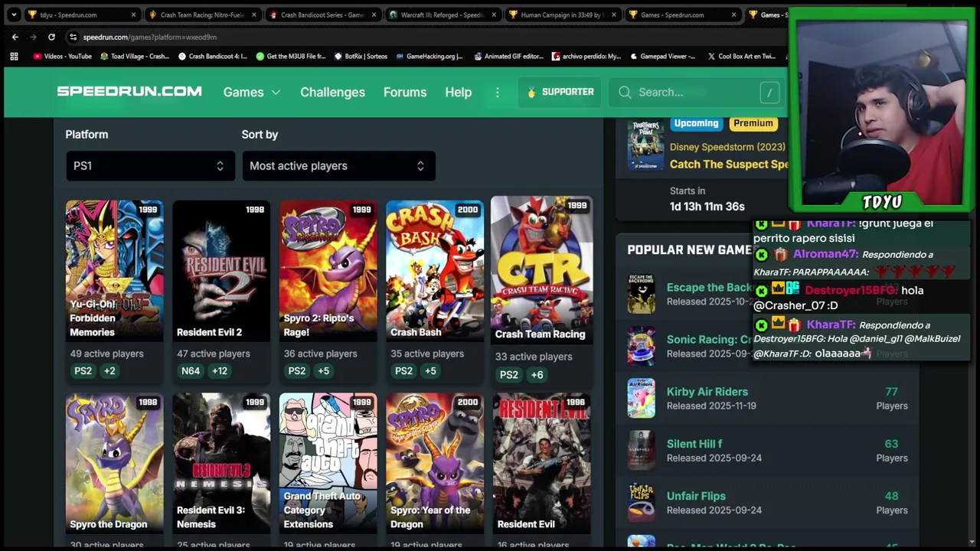
Task: Open the BotRix | Sorteos bookmark
Action: click(x=361, y=56)
